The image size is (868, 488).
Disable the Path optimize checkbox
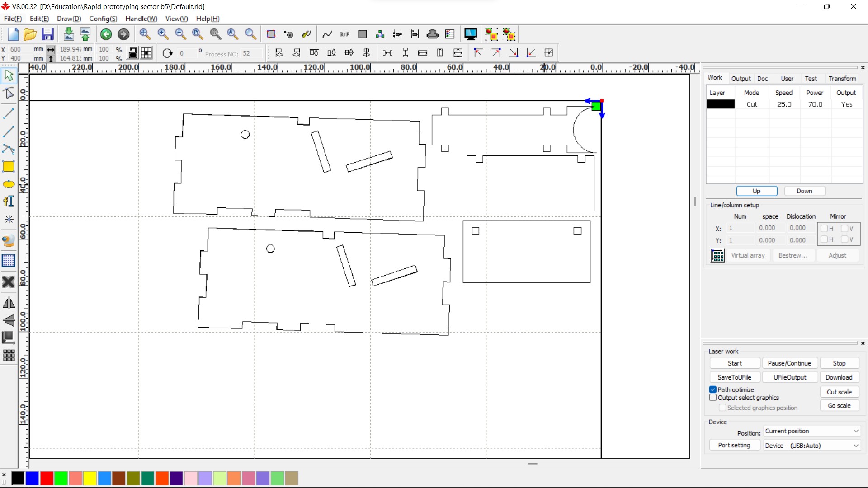click(x=713, y=389)
